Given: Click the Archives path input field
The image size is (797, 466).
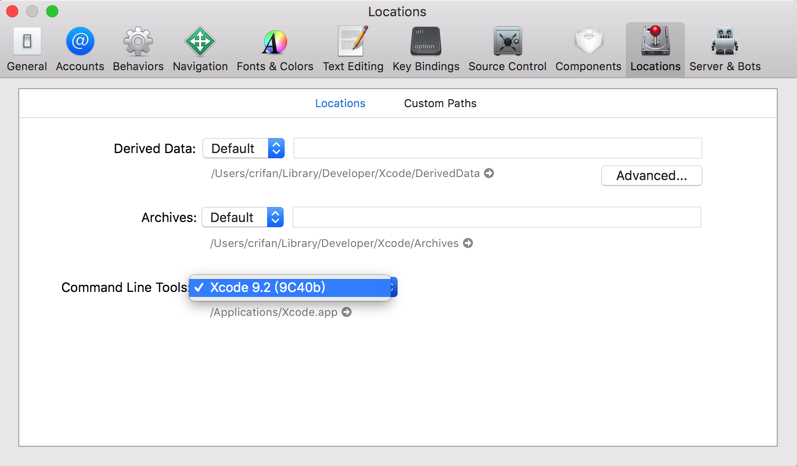Looking at the screenshot, I should coord(497,218).
